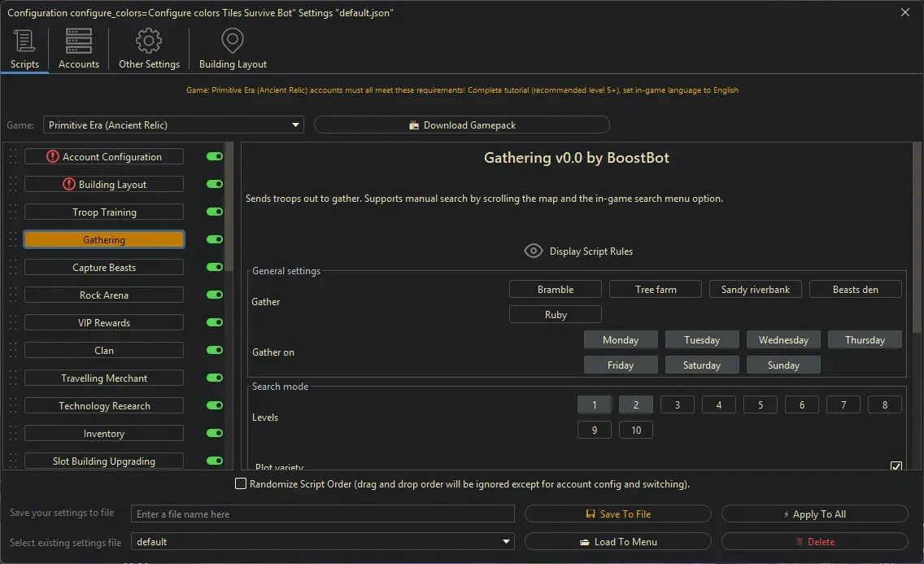Click the Download Gamepack button
The height and width of the screenshot is (564, 924).
pos(461,125)
